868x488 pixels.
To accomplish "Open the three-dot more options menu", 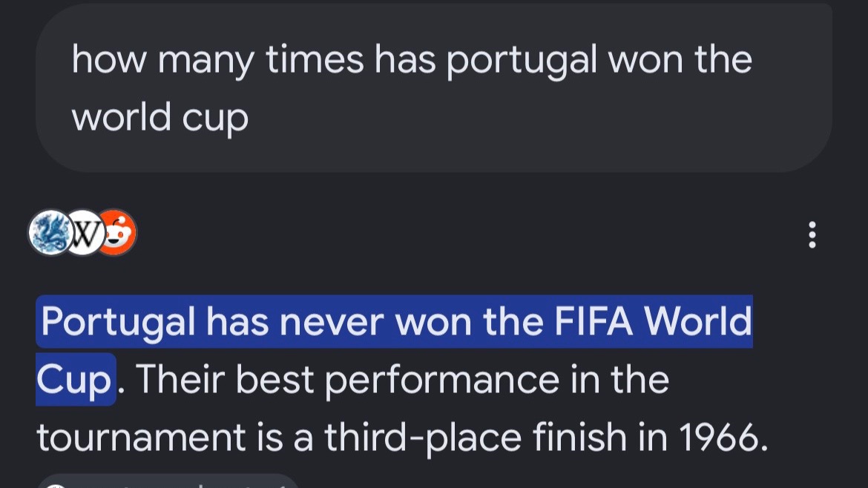I will click(x=812, y=234).
